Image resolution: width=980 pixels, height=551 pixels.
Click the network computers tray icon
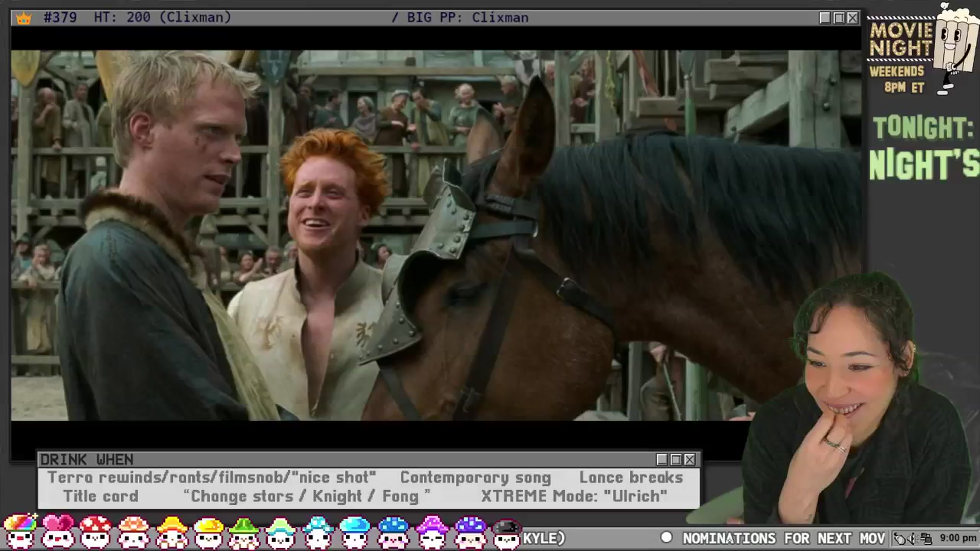tap(926, 538)
